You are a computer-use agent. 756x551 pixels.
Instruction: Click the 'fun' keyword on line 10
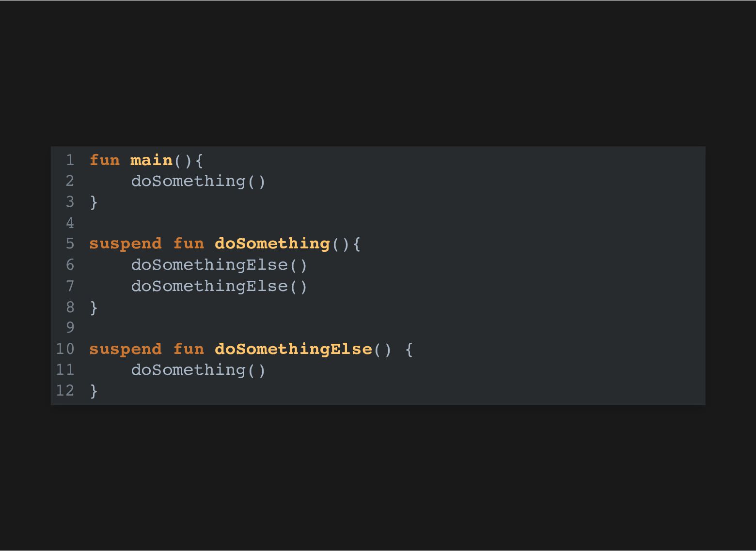[x=189, y=349]
